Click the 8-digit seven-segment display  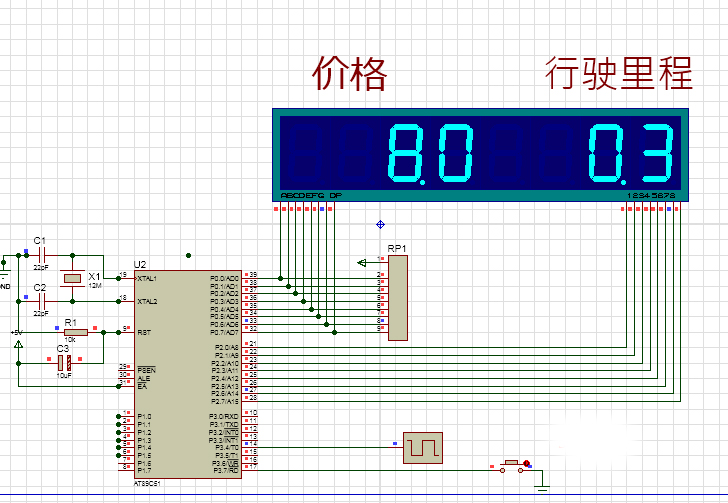point(480,155)
